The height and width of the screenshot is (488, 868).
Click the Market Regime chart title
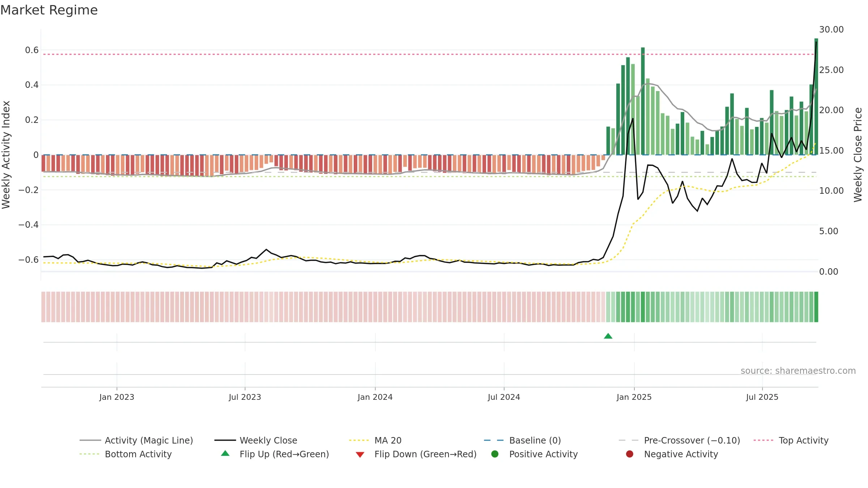point(49,10)
